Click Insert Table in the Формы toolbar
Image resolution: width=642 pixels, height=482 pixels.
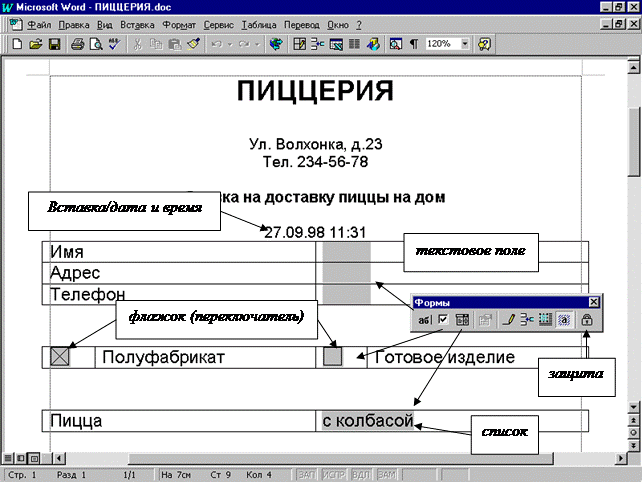tap(527, 320)
